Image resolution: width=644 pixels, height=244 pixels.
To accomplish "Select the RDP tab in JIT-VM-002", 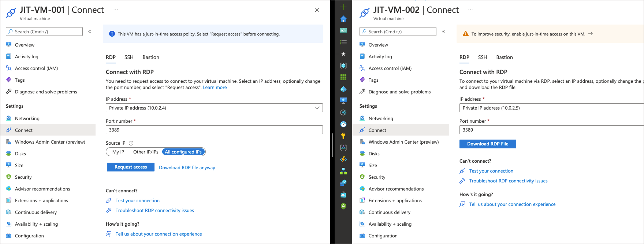I will coord(464,57).
